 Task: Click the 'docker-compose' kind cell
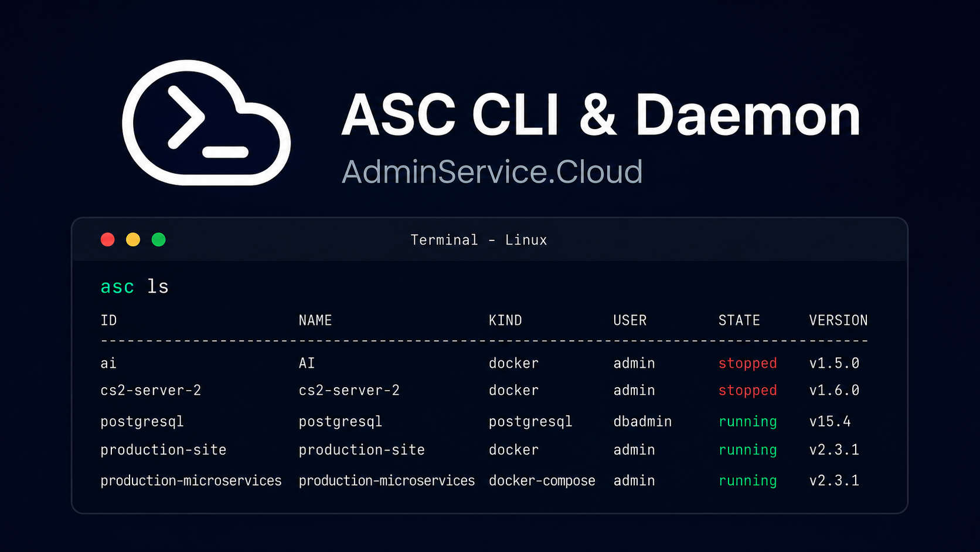[x=542, y=480]
